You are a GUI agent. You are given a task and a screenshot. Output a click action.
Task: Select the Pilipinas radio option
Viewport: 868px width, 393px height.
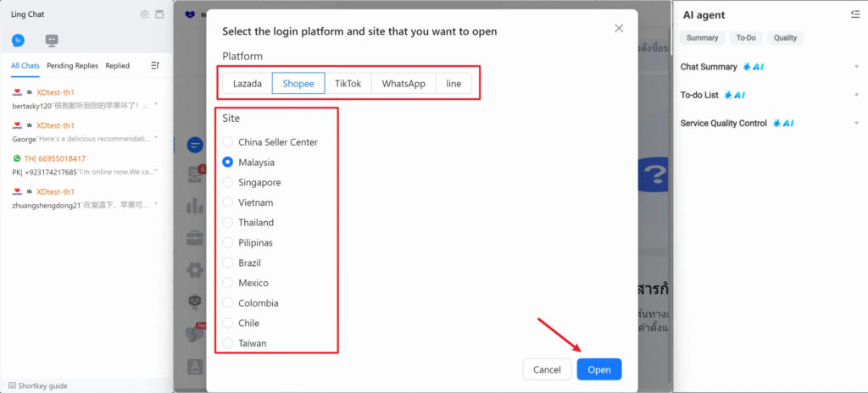coord(227,242)
